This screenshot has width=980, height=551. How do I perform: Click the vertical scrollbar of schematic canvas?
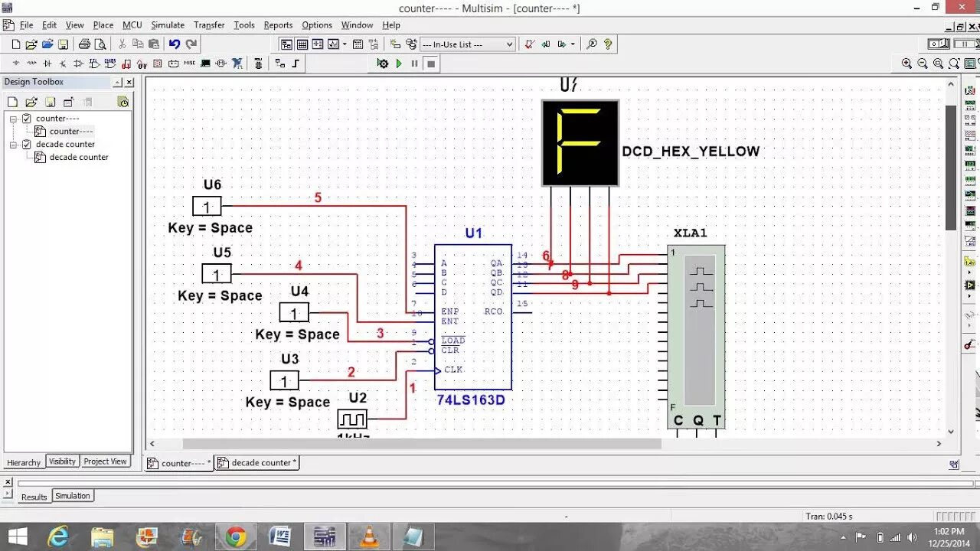coord(951,167)
